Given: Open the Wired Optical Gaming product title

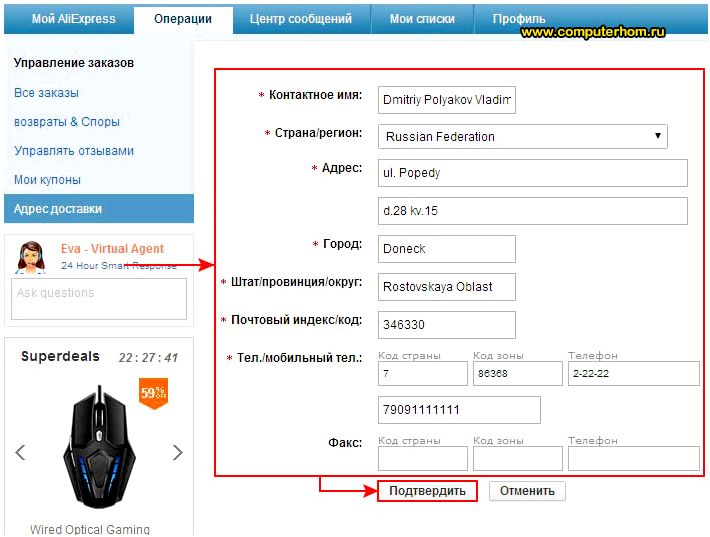Looking at the screenshot, I should (x=90, y=529).
